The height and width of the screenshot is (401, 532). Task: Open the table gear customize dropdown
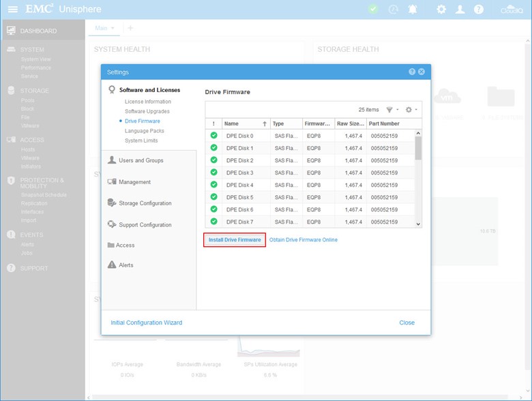click(411, 110)
